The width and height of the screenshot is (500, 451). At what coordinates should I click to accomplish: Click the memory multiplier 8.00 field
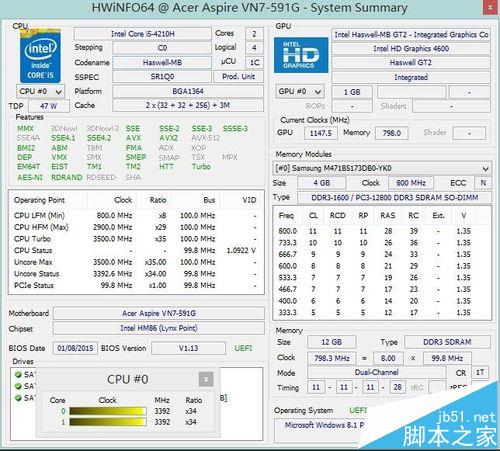[x=388, y=358]
